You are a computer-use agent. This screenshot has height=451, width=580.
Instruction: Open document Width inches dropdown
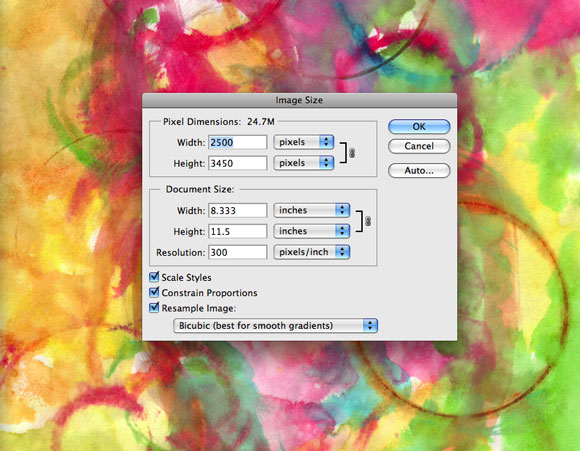[311, 210]
